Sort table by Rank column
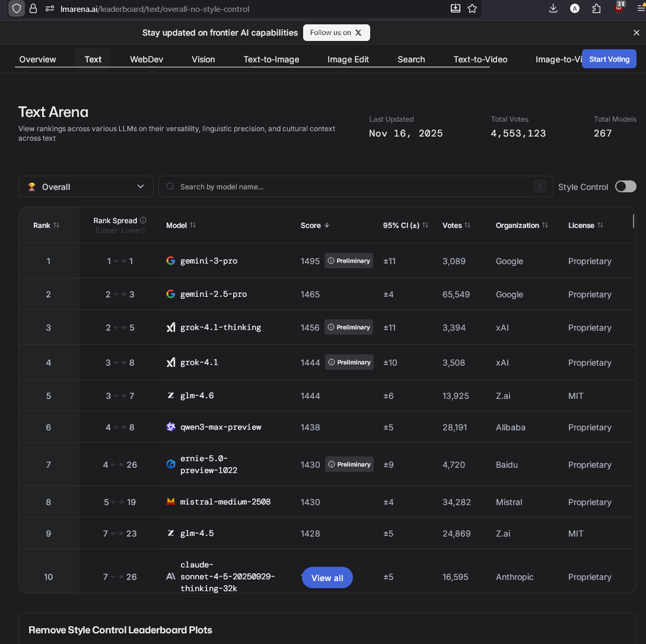This screenshot has width=646, height=644. coord(46,225)
